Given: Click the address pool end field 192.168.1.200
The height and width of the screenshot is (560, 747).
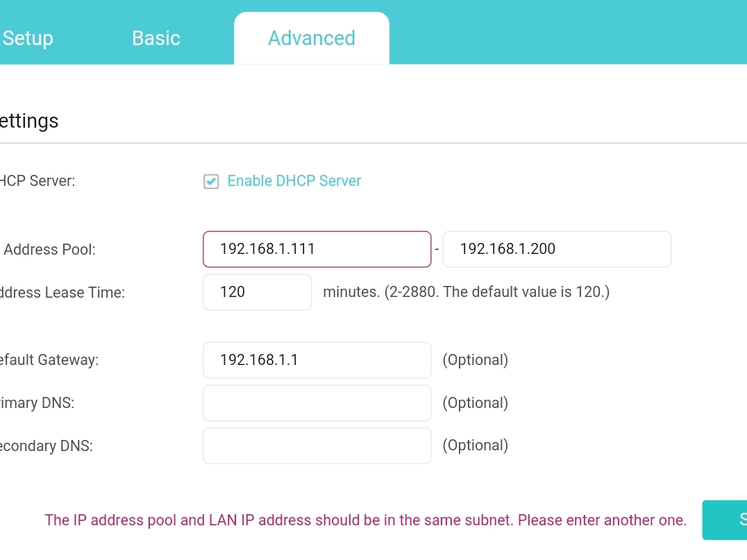Looking at the screenshot, I should click(x=557, y=249).
